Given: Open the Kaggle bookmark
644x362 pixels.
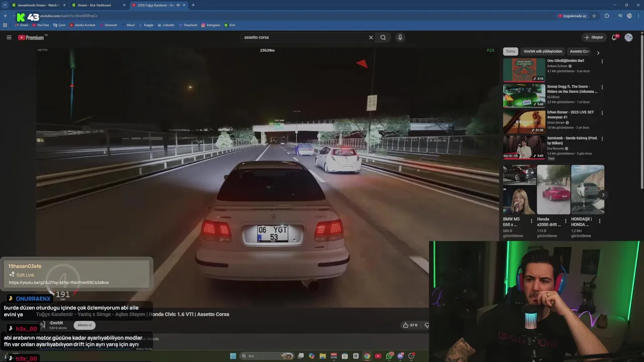Looking at the screenshot, I should (146, 25).
